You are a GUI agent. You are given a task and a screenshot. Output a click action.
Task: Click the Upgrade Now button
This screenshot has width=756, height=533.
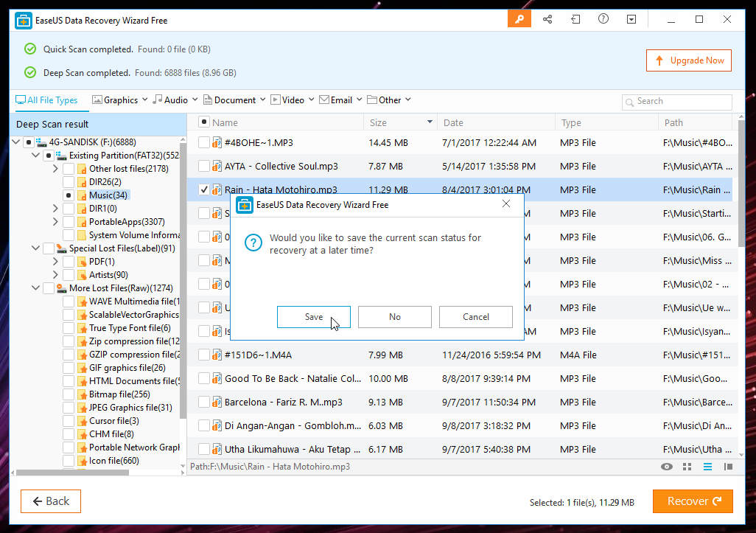689,60
